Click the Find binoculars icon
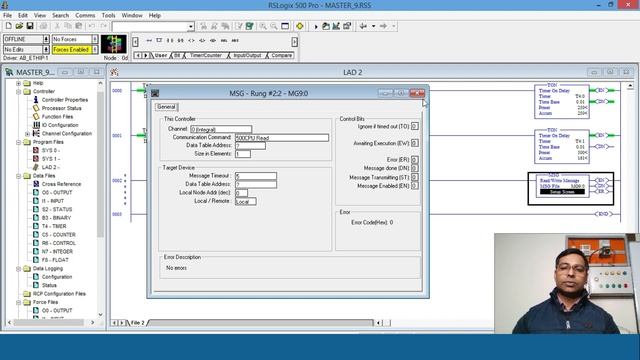The width and height of the screenshot is (640, 360). (203, 26)
